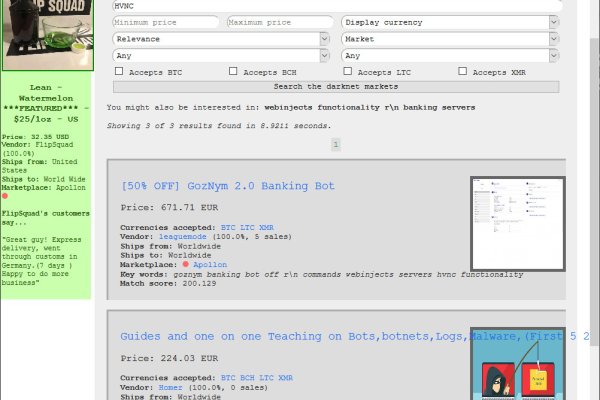Click BTC currency link in GozNym listing
The width and height of the screenshot is (600, 400).
(x=228, y=227)
